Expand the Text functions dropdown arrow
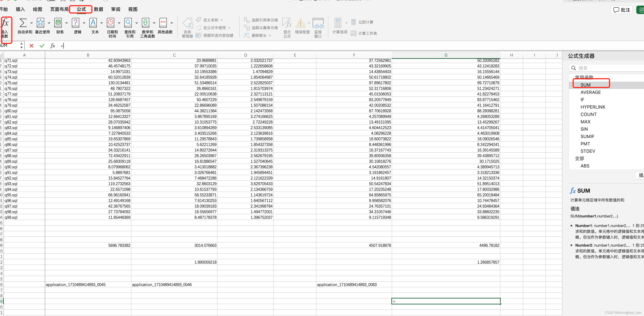The width and height of the screenshot is (644, 316). tap(101, 23)
